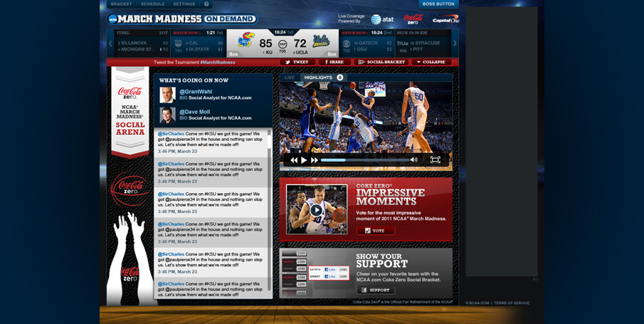644x324 pixels.
Task: Click the UCLA Bruins team logo
Action: 321,41
